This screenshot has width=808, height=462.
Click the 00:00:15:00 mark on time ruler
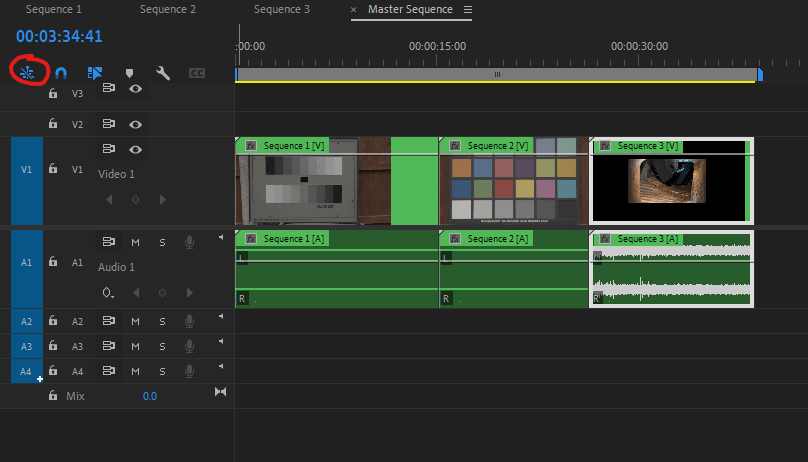pyautogui.click(x=437, y=46)
